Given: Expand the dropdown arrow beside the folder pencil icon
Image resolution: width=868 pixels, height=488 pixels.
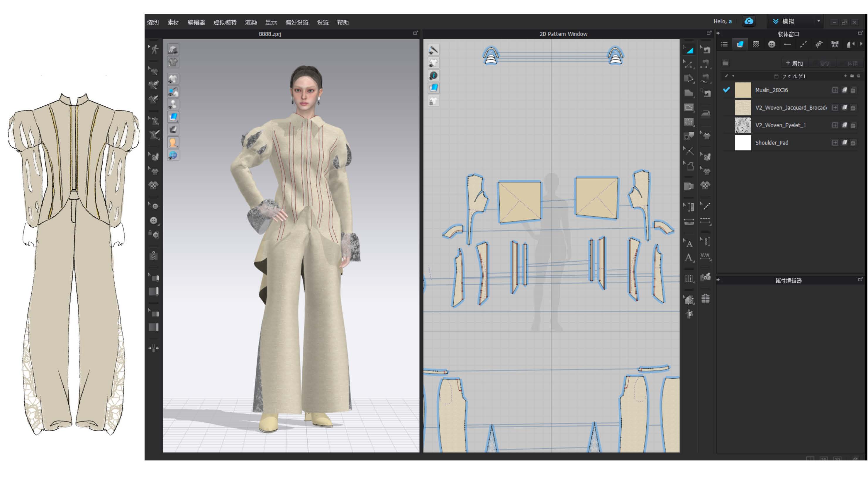Looking at the screenshot, I should 733,76.
